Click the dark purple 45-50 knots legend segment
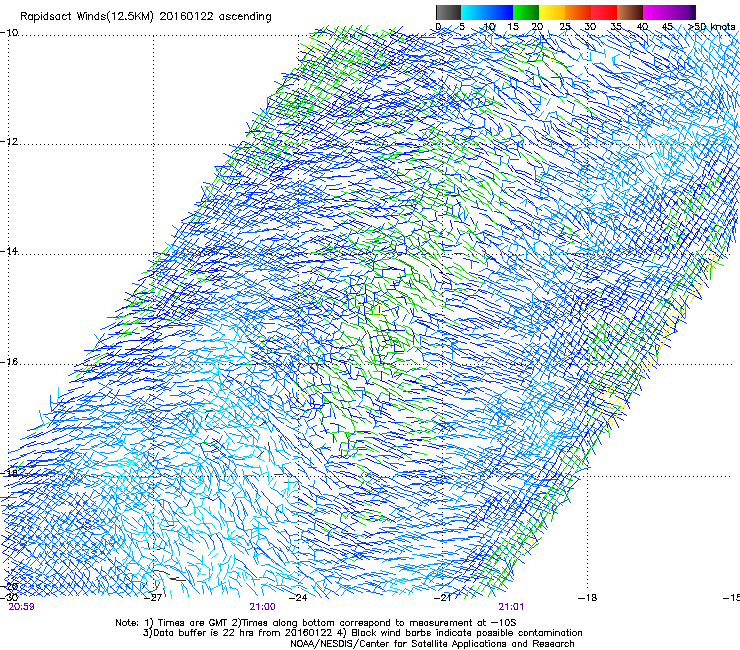 (x=682, y=12)
